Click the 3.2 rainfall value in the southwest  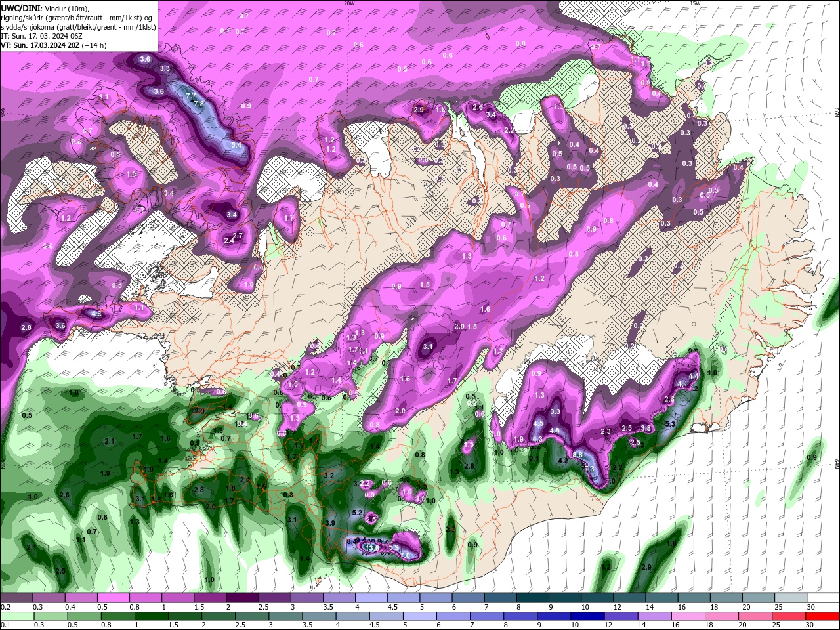click(329, 476)
